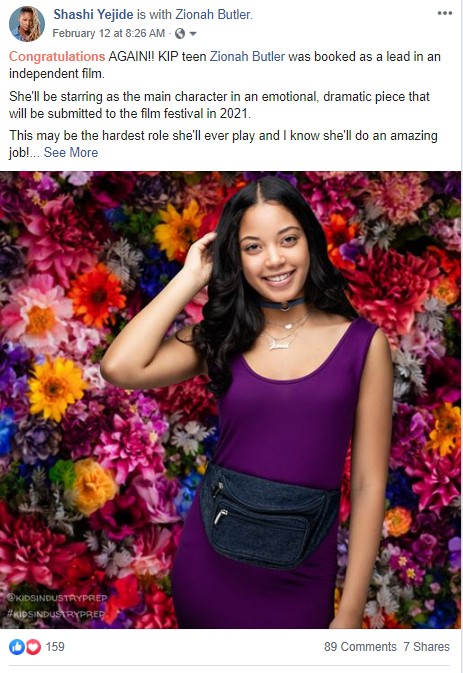Open the 89 Comments thread
The image size is (463, 673).
(x=360, y=647)
